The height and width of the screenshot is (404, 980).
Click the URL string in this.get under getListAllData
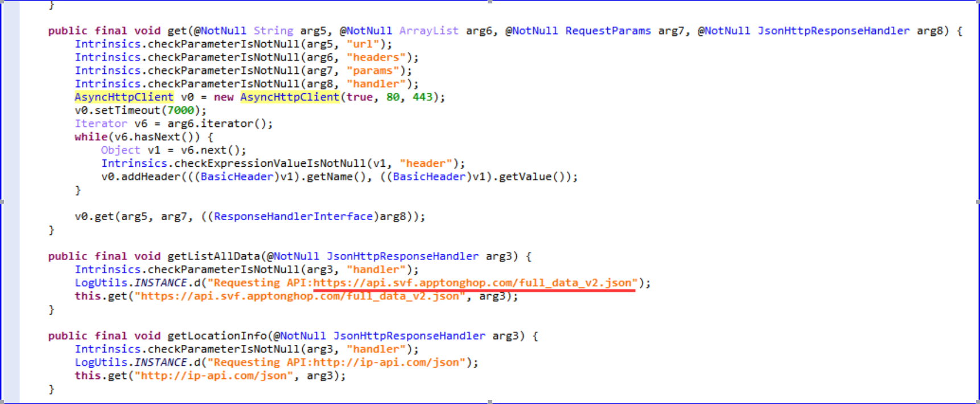click(300, 296)
